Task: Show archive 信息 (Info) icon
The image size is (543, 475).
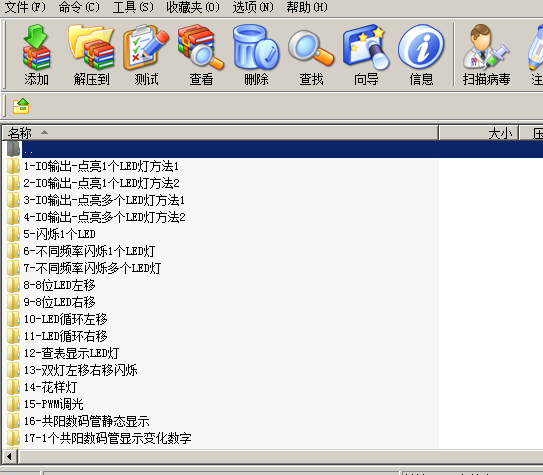Action: [x=421, y=55]
